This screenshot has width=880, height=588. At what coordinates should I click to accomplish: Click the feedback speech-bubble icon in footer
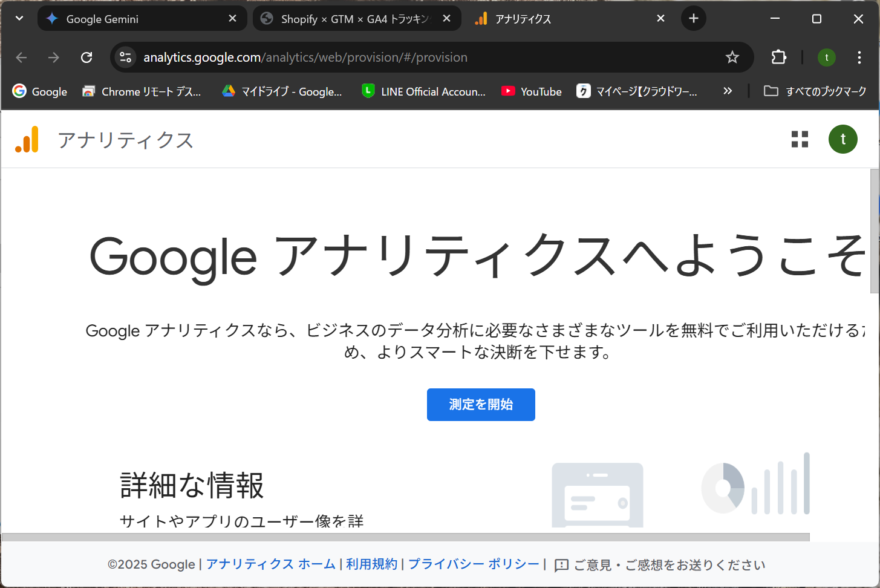[562, 566]
